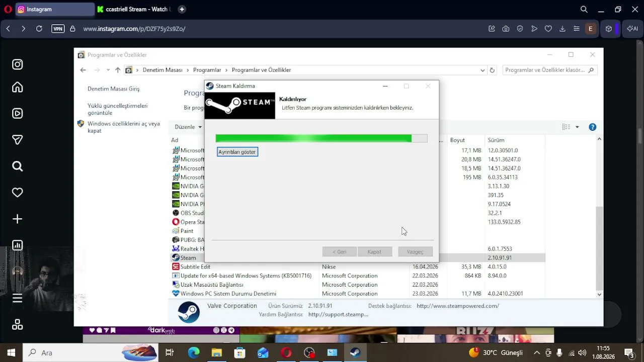644x362 pixels.
Task: Sort programs by Sürüm column
Action: point(496,140)
